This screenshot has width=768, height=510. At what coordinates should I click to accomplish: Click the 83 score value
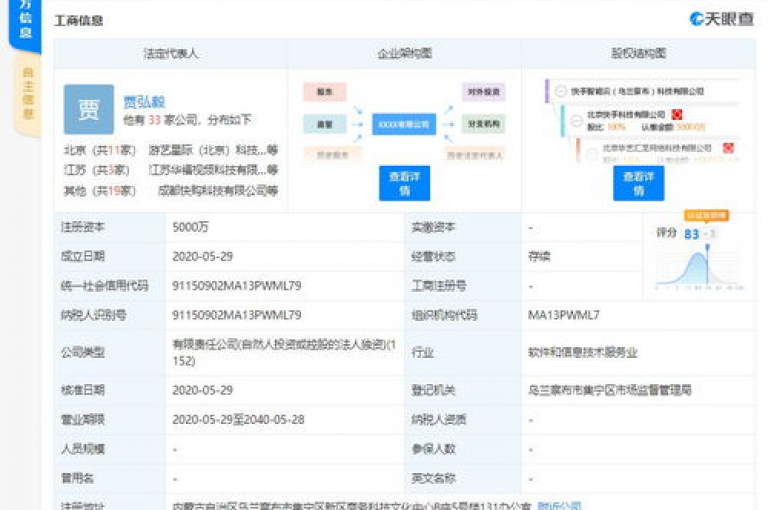(x=692, y=234)
